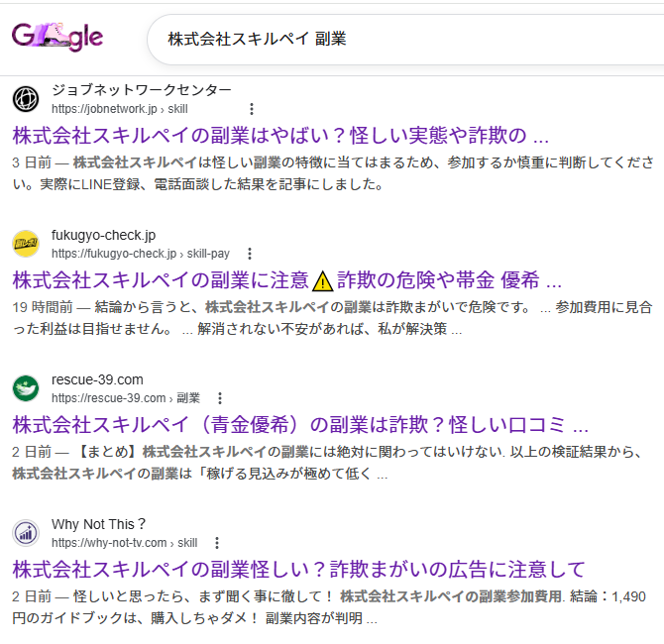
Task: Click the Why Not This chart favicon
Action: click(x=26, y=533)
